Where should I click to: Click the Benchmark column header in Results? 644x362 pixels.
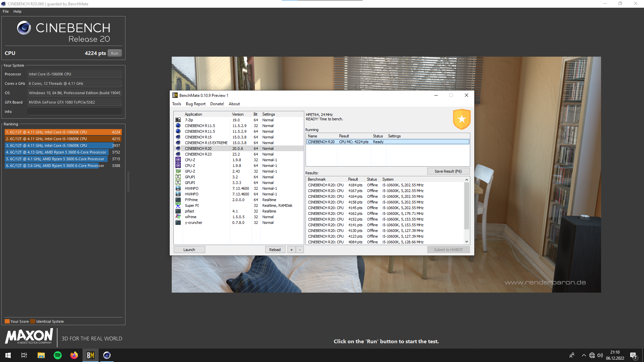coord(326,179)
